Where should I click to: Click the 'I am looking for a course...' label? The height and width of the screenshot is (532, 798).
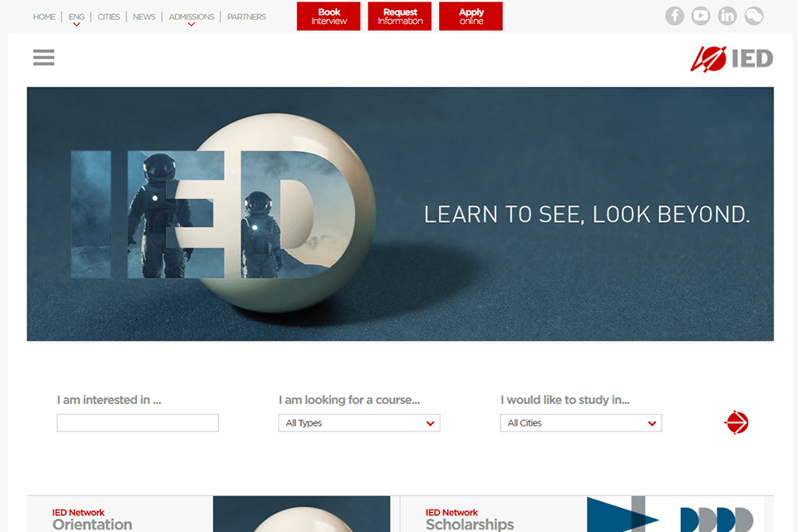(349, 400)
